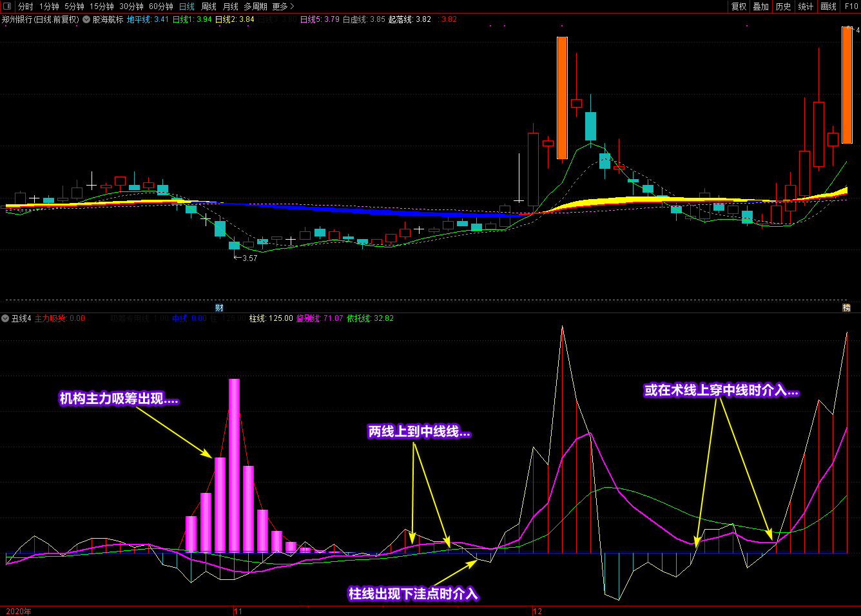Click the panel layout icon at top-left
The width and height of the screenshot is (861, 616).
click(x=7, y=6)
